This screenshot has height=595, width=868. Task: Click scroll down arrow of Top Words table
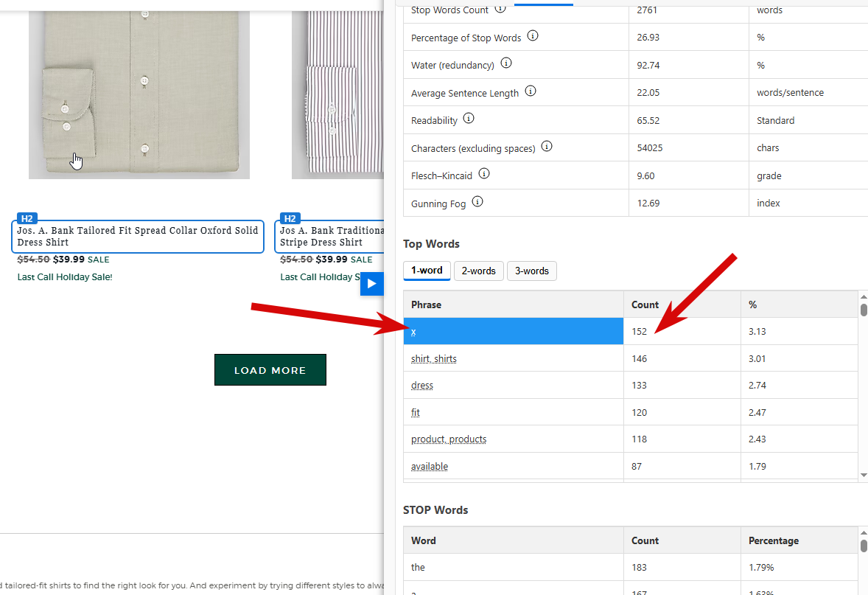click(864, 476)
